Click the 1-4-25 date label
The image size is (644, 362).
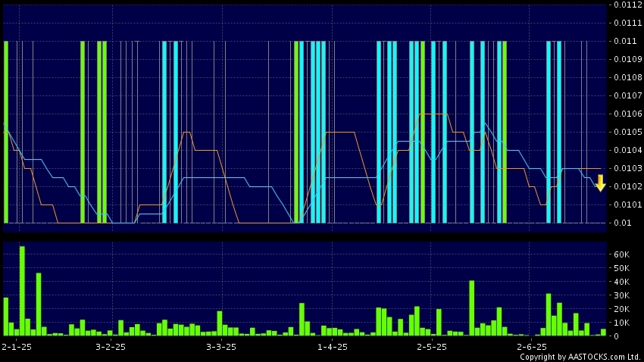click(x=333, y=347)
